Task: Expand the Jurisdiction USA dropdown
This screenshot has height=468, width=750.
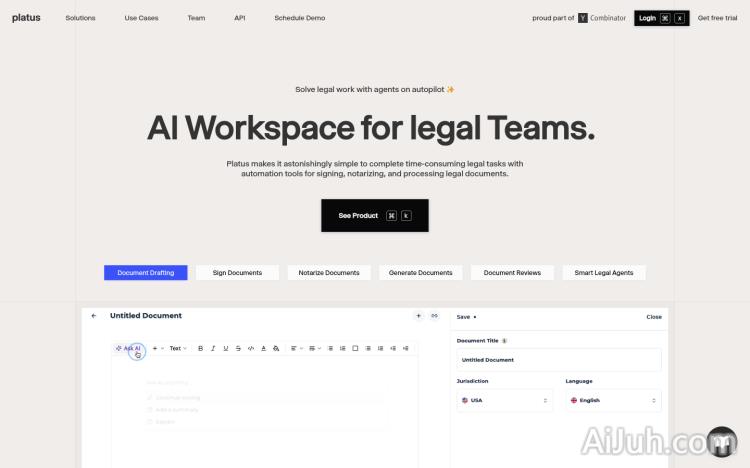Action: tap(504, 400)
